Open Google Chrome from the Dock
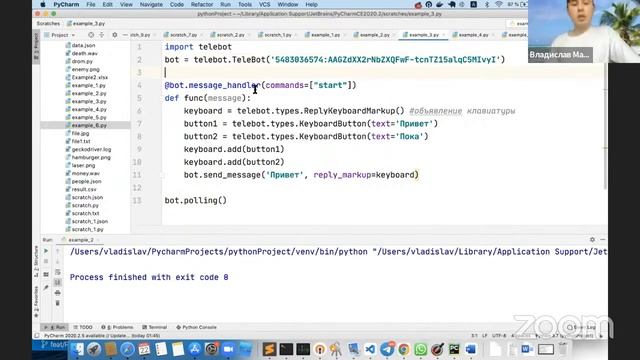This screenshot has height=360, width=640. click(x=404, y=349)
